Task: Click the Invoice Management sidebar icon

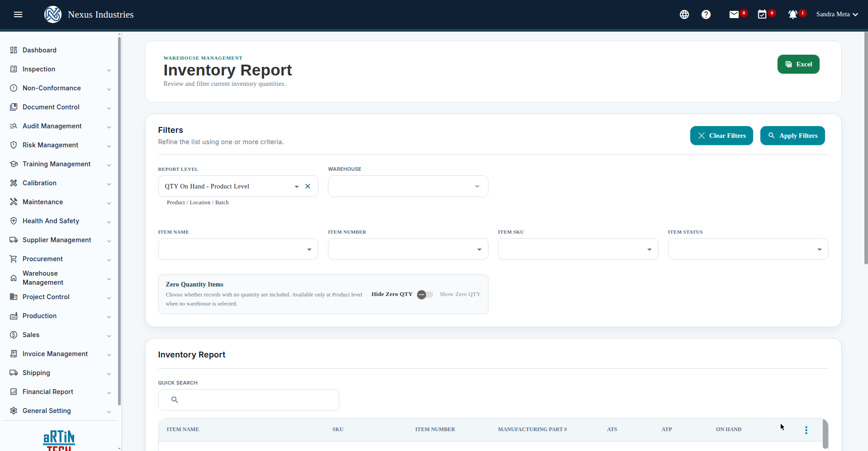Action: pyautogui.click(x=14, y=354)
